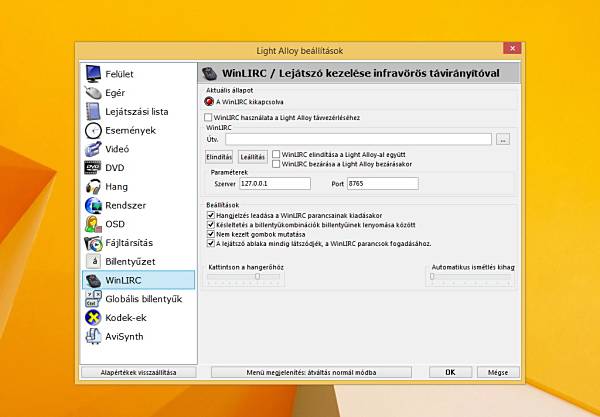
Task: Go to the Rendszer settings page
Action: 138,205
